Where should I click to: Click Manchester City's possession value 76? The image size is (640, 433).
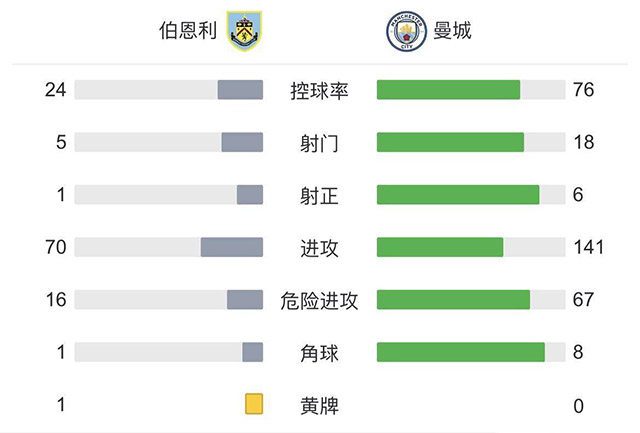[584, 90]
